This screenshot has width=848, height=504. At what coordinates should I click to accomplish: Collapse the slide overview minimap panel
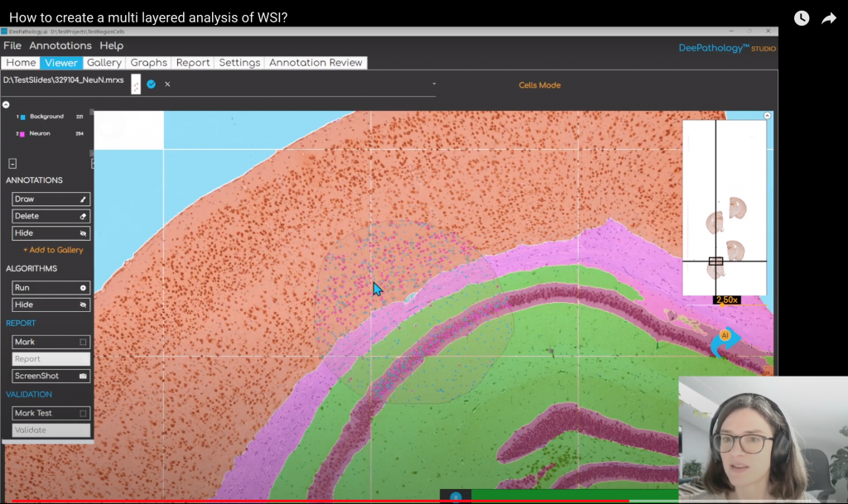(x=767, y=116)
